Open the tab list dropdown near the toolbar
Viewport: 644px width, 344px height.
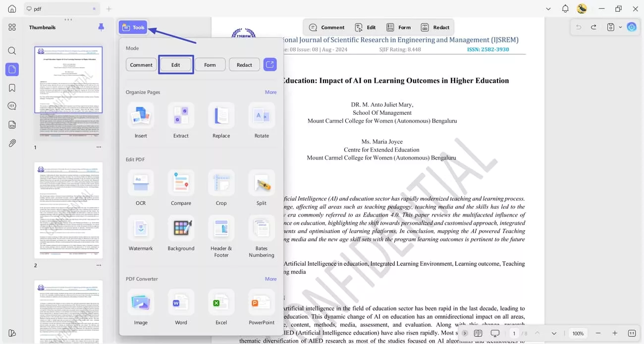pyautogui.click(x=547, y=8)
